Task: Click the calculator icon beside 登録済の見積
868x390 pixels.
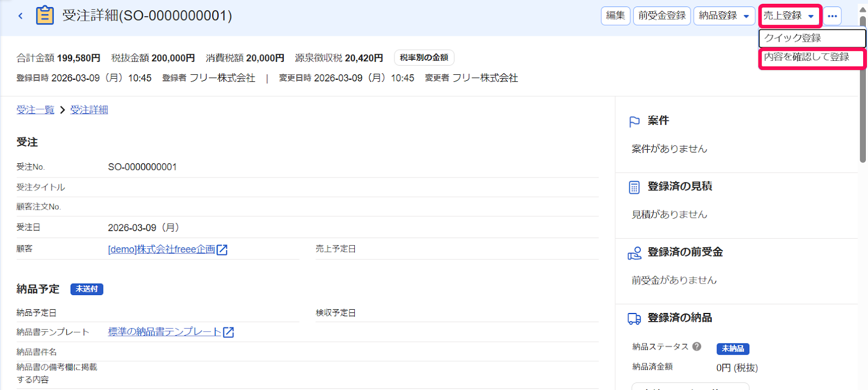Action: [x=634, y=187]
